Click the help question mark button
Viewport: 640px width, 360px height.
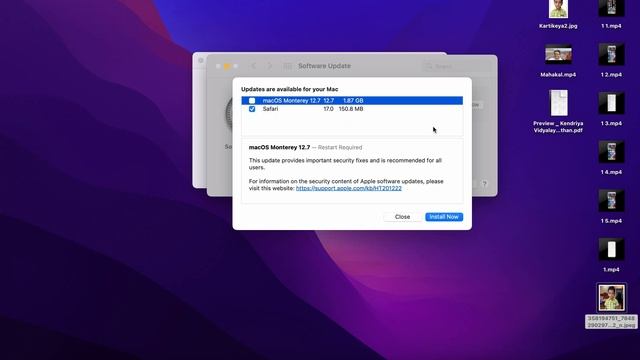pyautogui.click(x=484, y=184)
